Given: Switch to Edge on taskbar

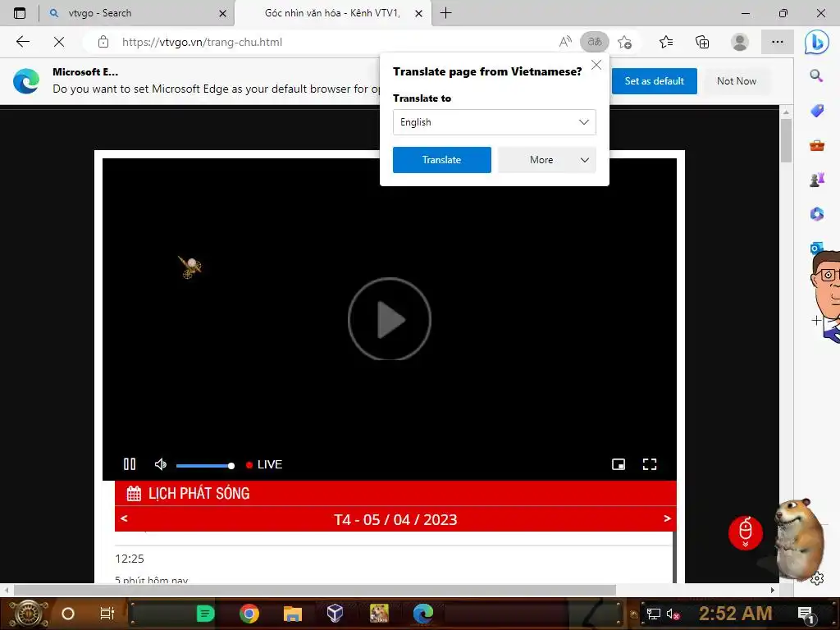Looking at the screenshot, I should pos(422,614).
